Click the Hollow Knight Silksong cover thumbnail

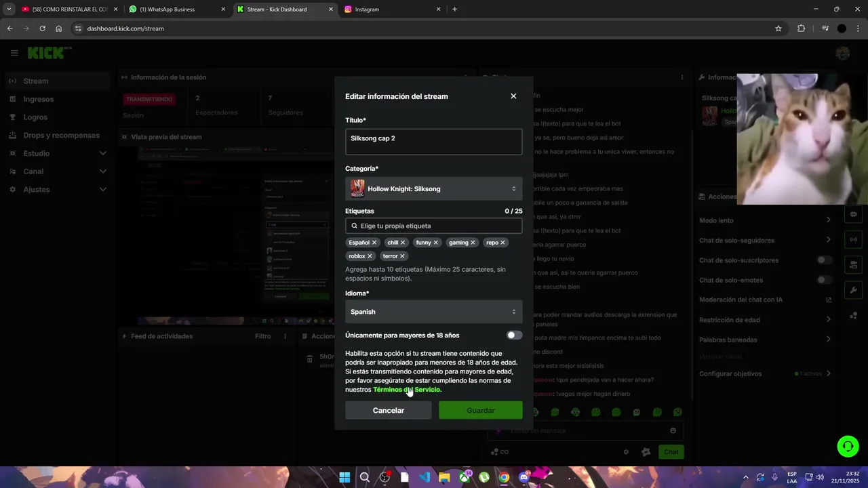[357, 188]
